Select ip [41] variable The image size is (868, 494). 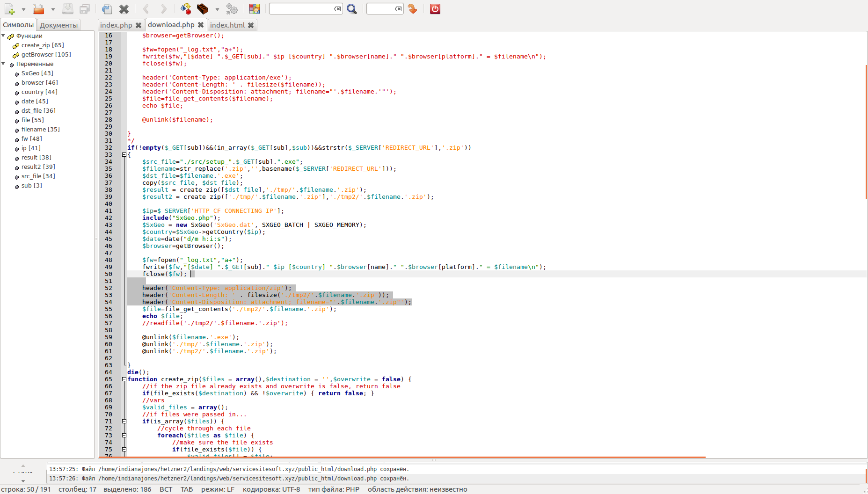[31, 148]
